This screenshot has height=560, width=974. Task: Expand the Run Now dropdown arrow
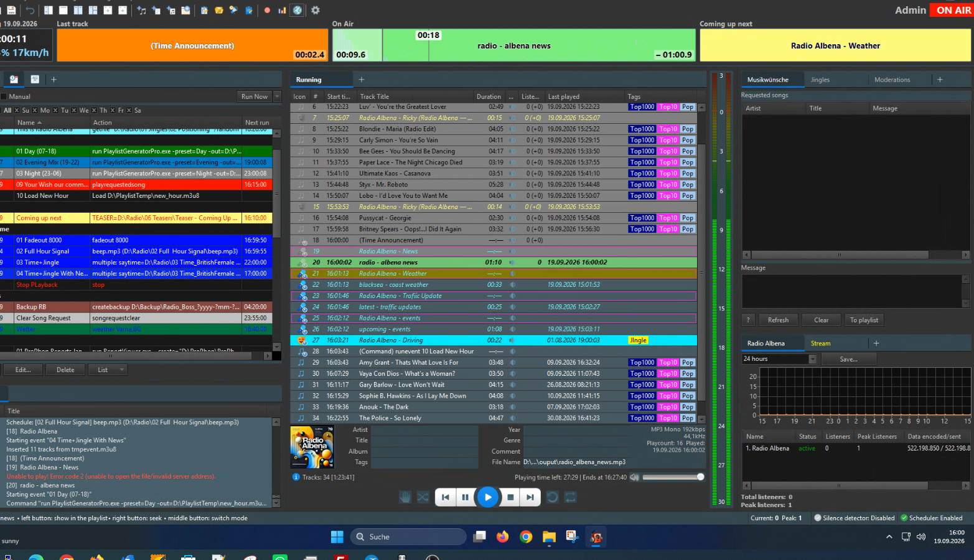(x=278, y=96)
